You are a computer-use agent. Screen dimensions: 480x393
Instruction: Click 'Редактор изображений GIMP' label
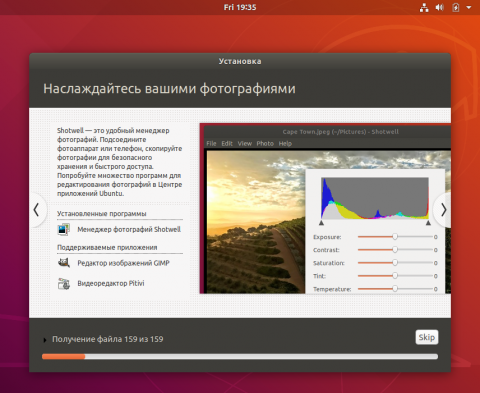[123, 263]
